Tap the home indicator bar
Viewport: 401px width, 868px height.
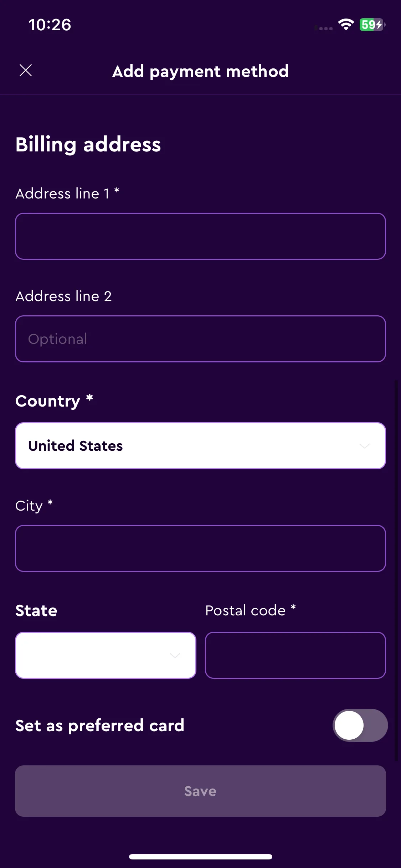click(200, 857)
